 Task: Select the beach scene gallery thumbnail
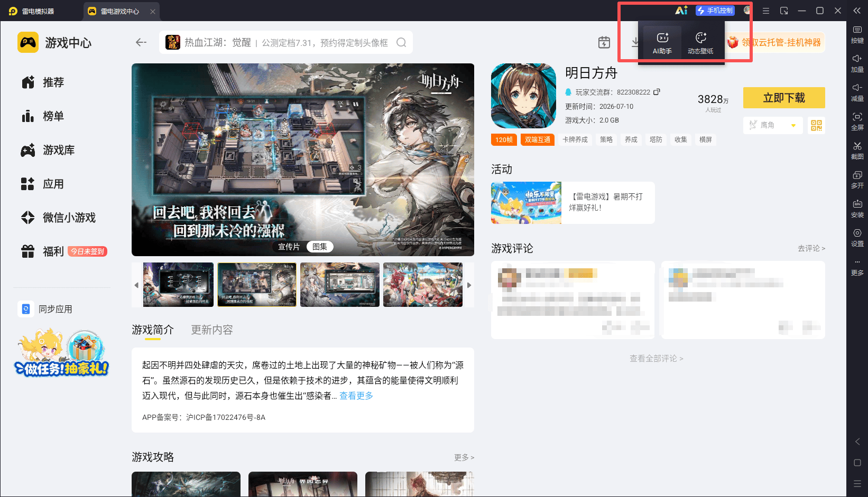pos(423,285)
